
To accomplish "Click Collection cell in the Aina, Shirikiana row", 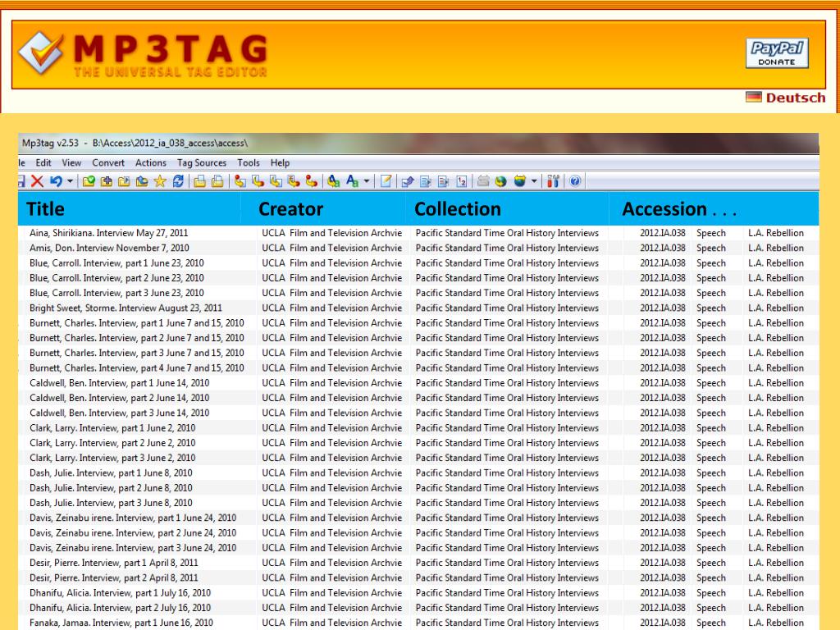I will click(507, 233).
